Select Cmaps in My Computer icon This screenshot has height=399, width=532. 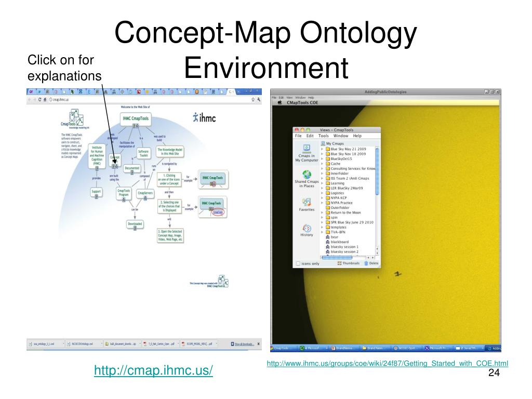307,153
